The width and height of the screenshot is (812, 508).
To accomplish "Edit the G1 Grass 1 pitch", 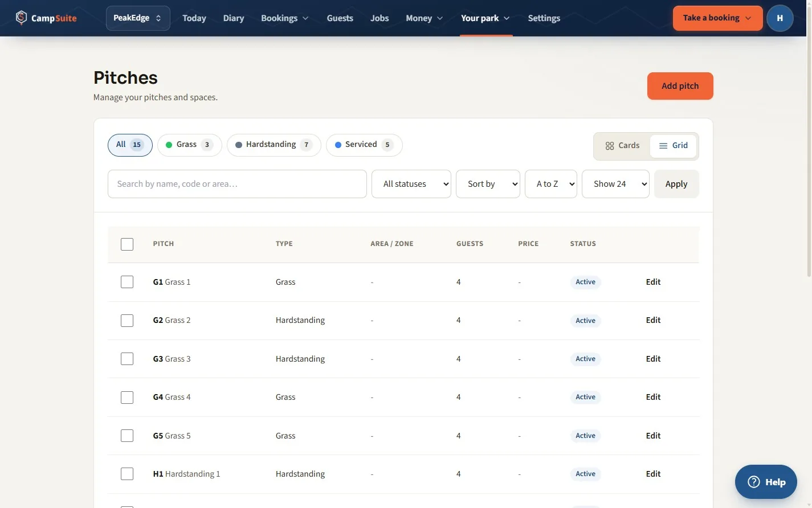I will coord(653,282).
